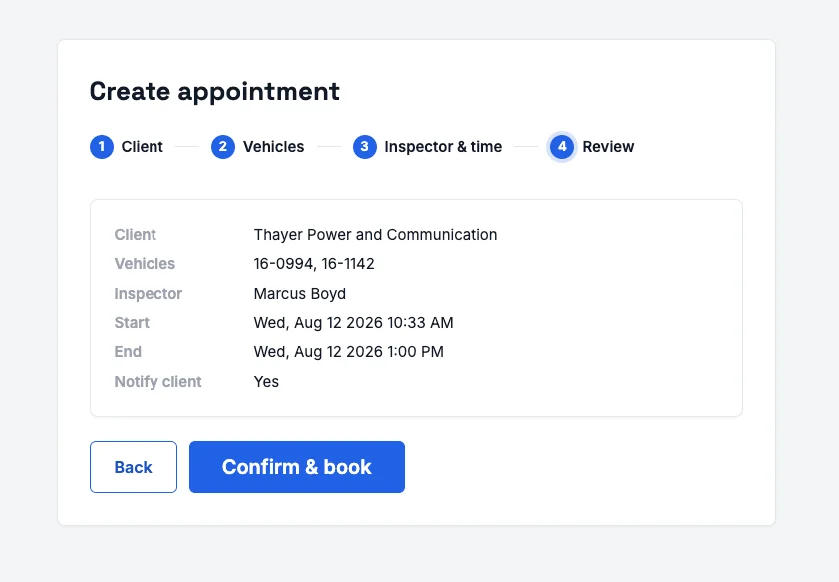Go to the Client step label
This screenshot has height=582, width=839.
pyautogui.click(x=142, y=147)
